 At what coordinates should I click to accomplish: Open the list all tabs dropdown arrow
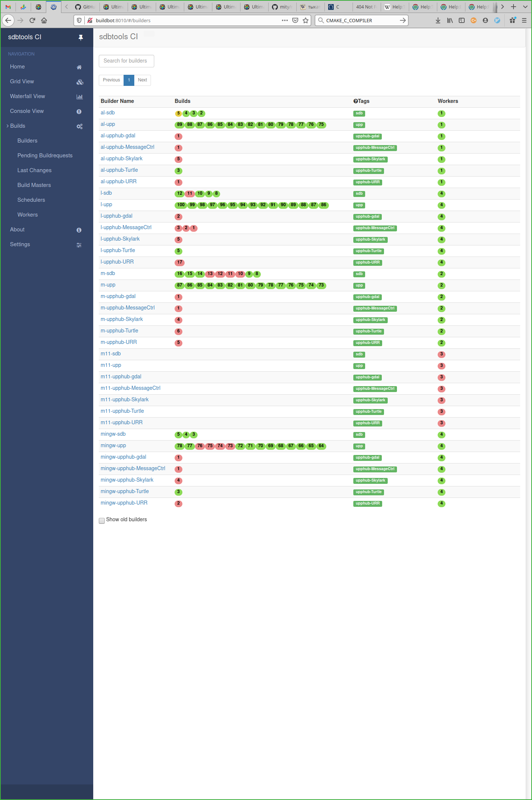coord(525,7)
